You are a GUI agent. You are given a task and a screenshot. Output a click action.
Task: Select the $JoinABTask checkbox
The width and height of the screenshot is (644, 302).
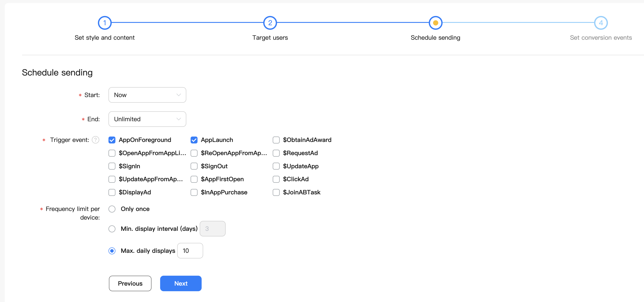(276, 192)
